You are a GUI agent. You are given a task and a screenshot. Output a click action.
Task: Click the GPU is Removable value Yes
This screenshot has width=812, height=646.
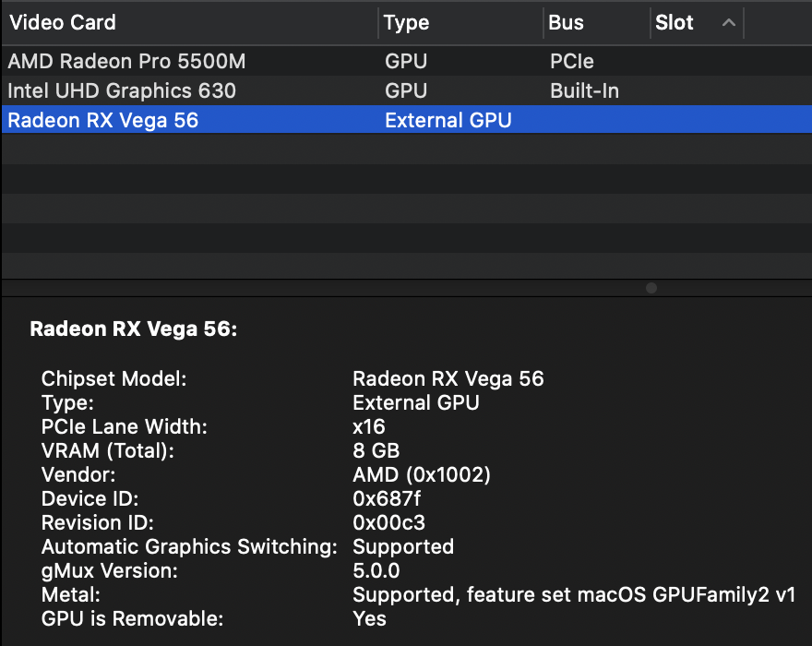pyautogui.click(x=369, y=618)
